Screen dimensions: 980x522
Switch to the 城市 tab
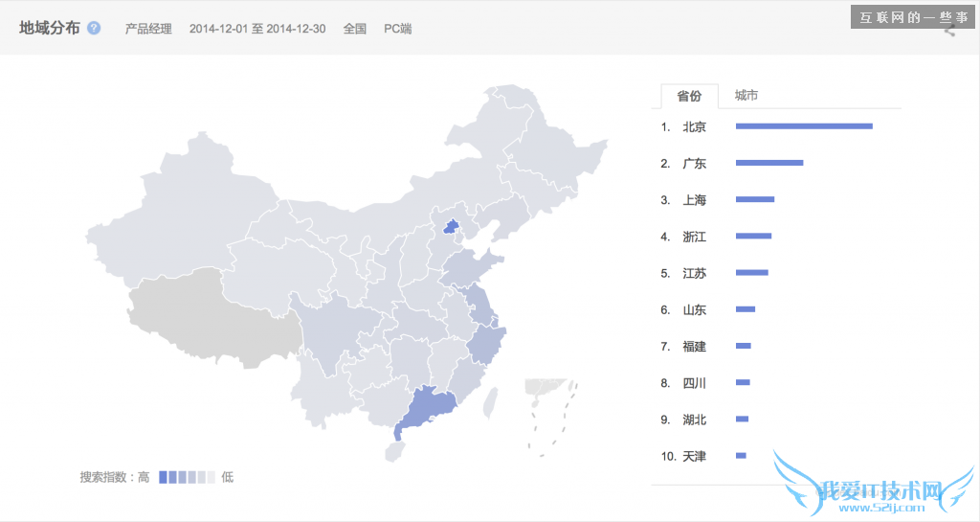(x=746, y=96)
